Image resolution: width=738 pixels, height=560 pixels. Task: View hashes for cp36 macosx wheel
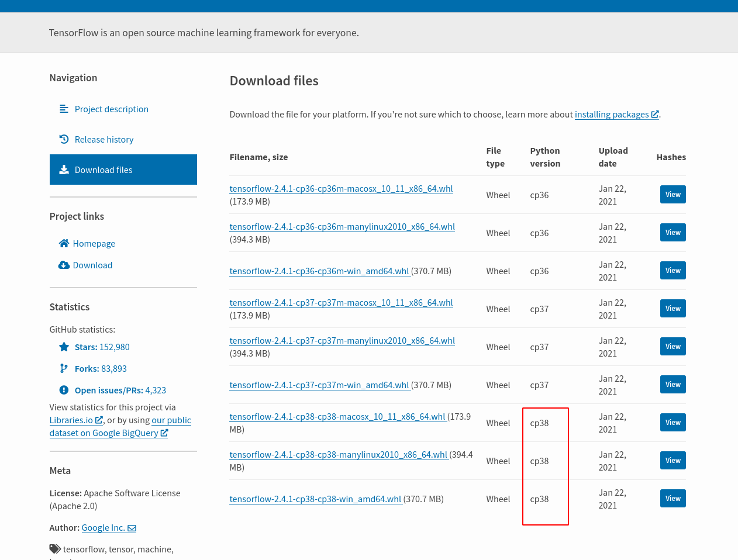[x=673, y=195]
